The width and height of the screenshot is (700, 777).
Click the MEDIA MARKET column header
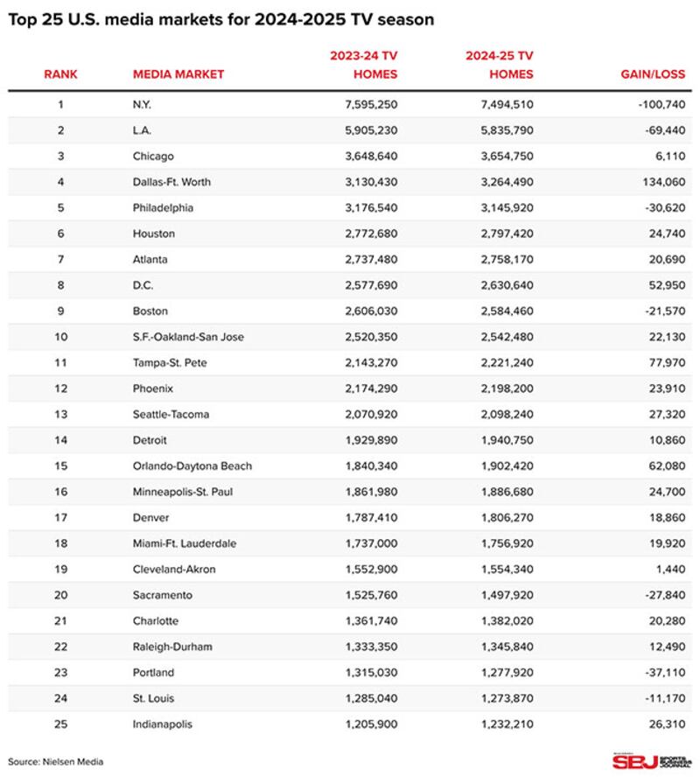coord(178,74)
